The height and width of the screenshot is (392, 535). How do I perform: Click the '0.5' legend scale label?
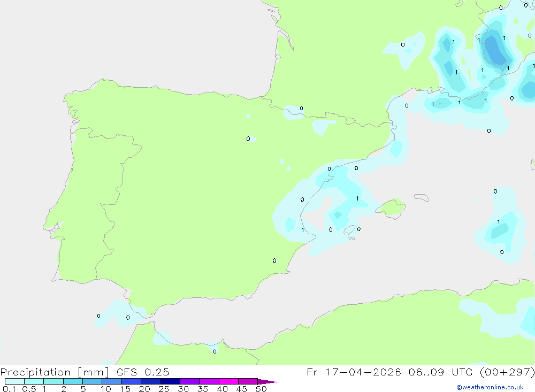29,389
